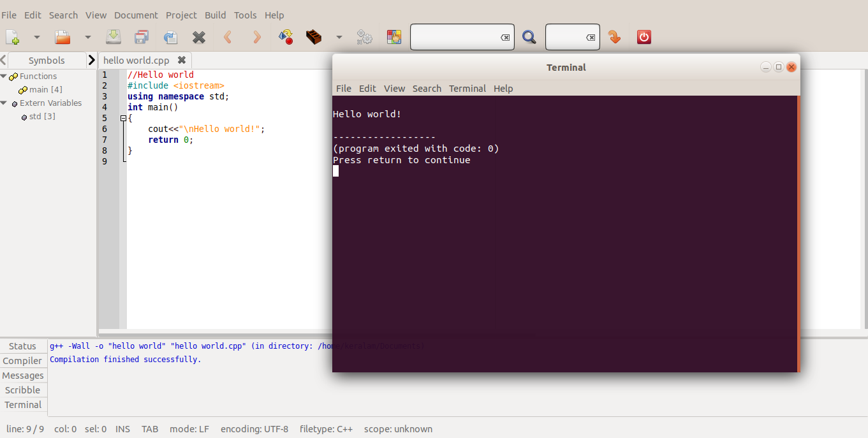Click the Compile current file icon
The height and width of the screenshot is (438, 868).
point(285,37)
